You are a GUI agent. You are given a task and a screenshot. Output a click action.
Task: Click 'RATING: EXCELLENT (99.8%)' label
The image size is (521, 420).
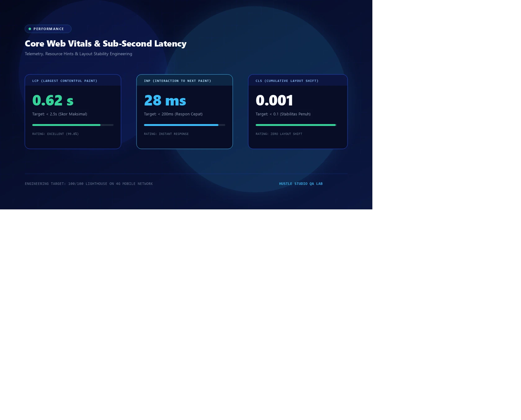click(x=56, y=134)
